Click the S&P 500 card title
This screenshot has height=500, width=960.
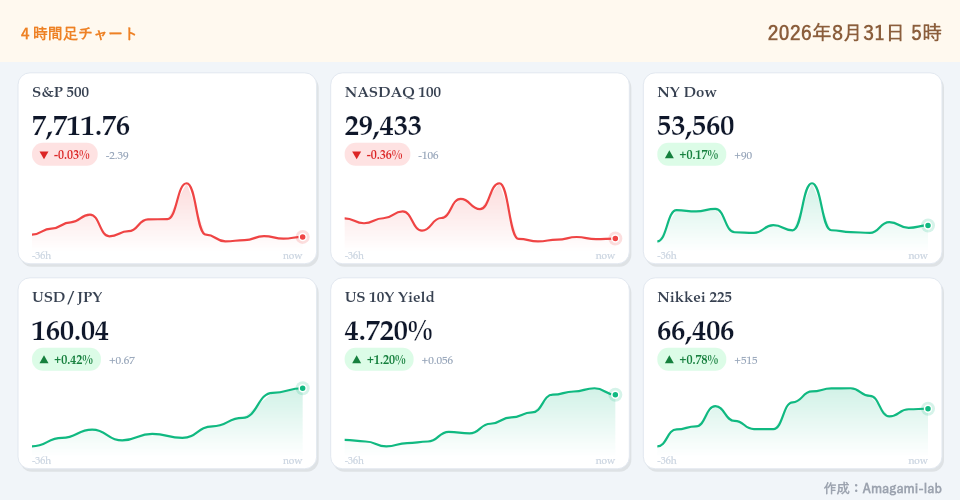(61, 92)
